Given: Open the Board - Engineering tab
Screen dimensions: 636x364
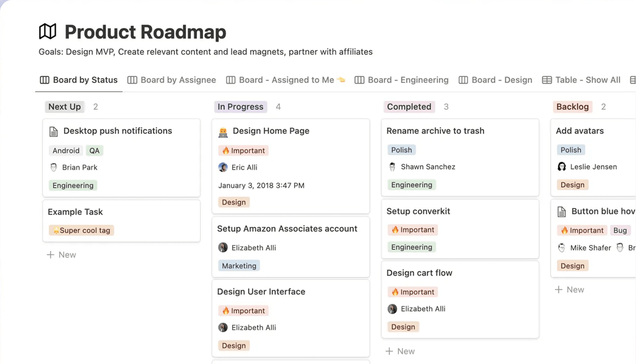Looking at the screenshot, I should point(401,80).
